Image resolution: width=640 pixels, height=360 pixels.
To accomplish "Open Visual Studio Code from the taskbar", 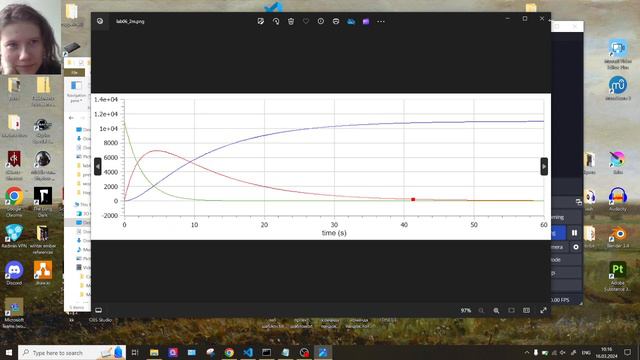I will pos(248,352).
